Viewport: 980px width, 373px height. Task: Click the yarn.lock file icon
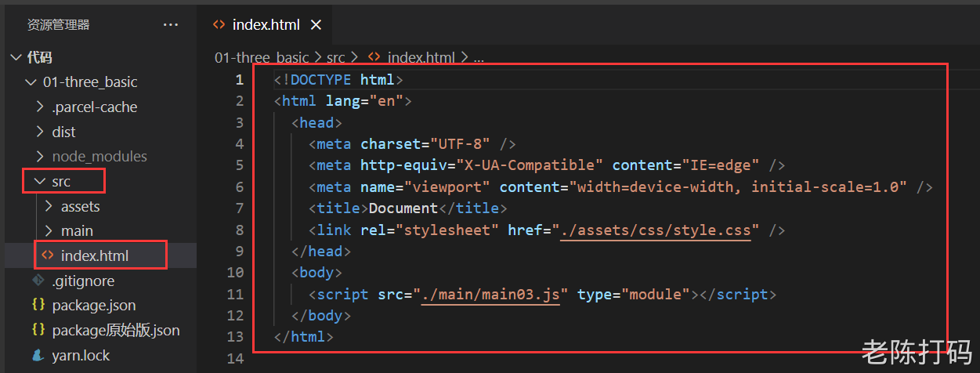[38, 355]
